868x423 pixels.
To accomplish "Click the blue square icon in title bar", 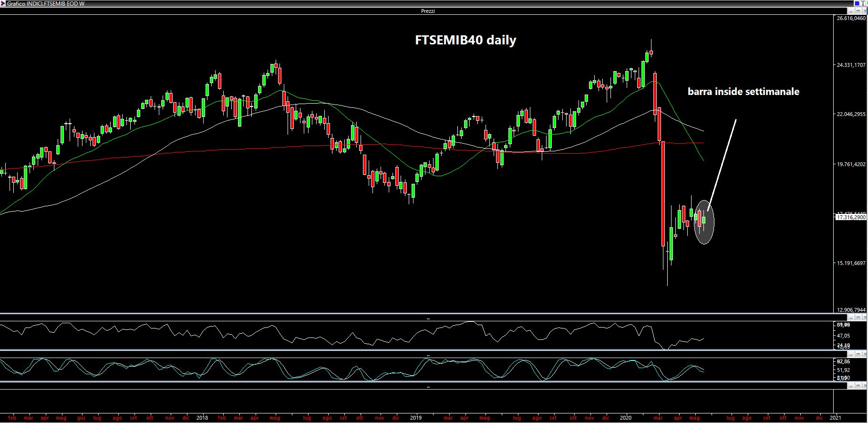I will pos(857,3).
